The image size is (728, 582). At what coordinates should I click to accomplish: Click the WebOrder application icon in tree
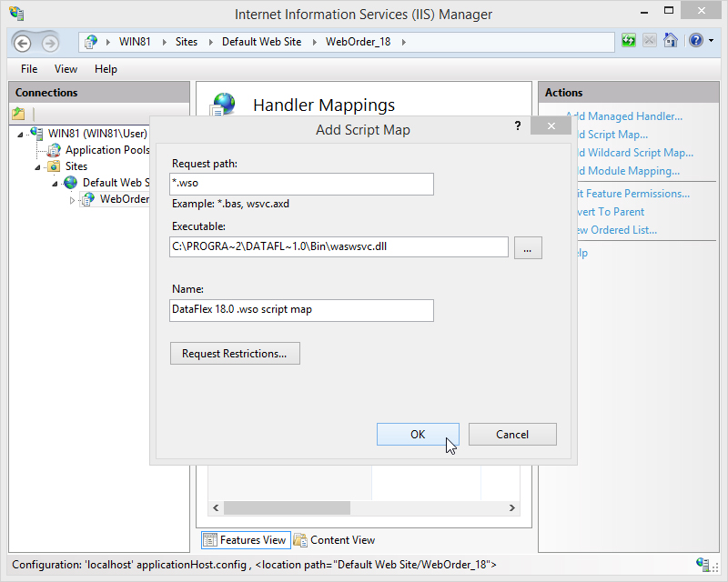pyautogui.click(x=87, y=199)
